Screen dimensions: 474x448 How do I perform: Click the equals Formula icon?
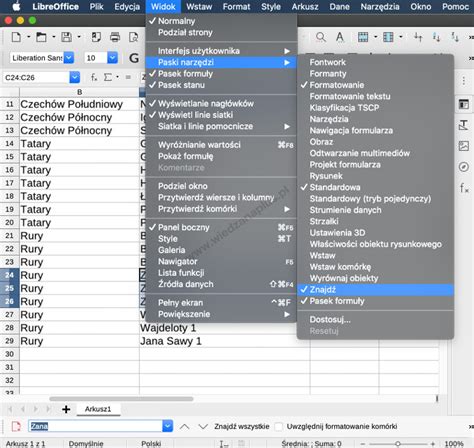128,77
